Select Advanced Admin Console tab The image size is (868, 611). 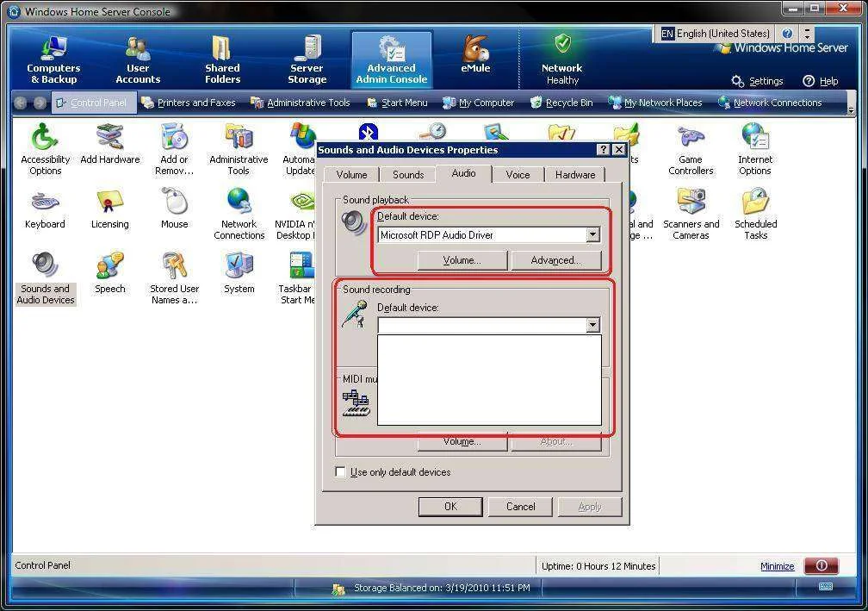pos(391,59)
